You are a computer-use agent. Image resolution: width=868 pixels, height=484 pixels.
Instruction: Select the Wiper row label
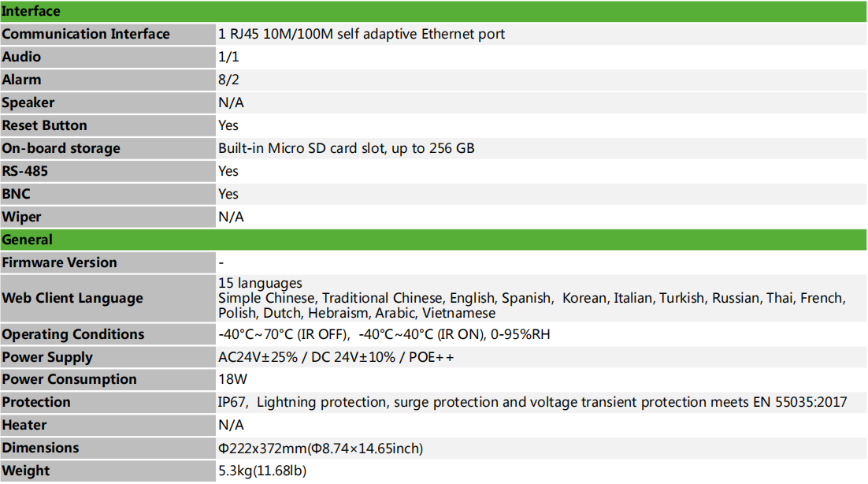click(22, 217)
